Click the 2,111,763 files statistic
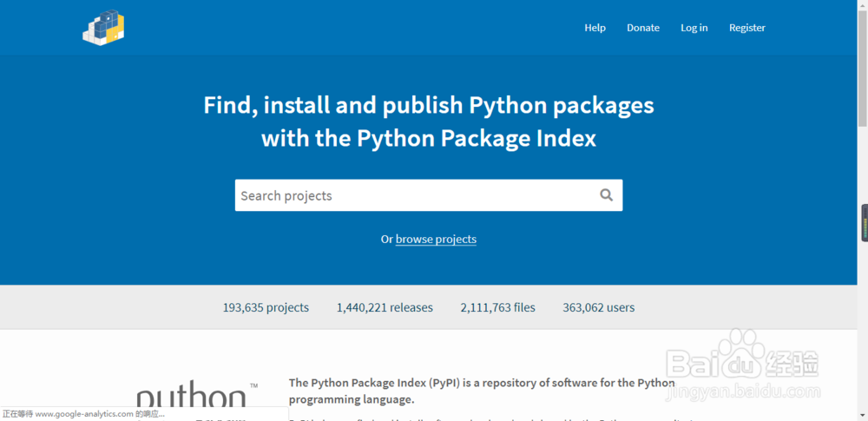868x421 pixels. tap(497, 307)
